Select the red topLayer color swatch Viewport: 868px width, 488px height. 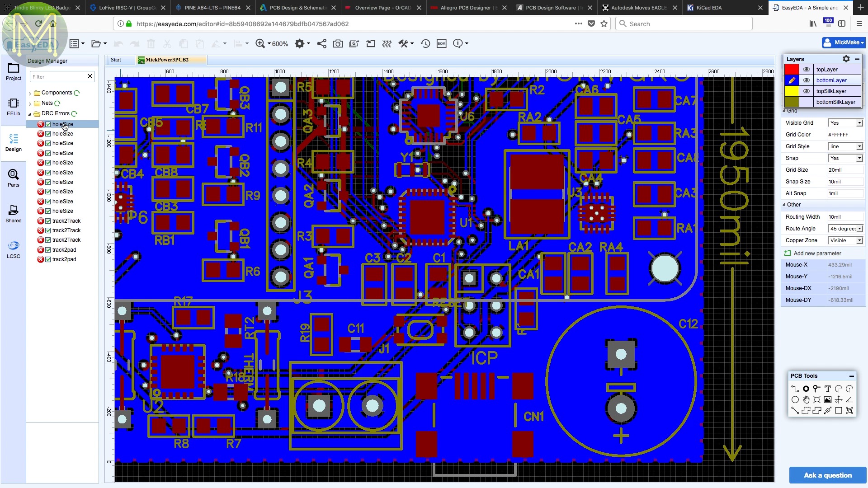791,70
